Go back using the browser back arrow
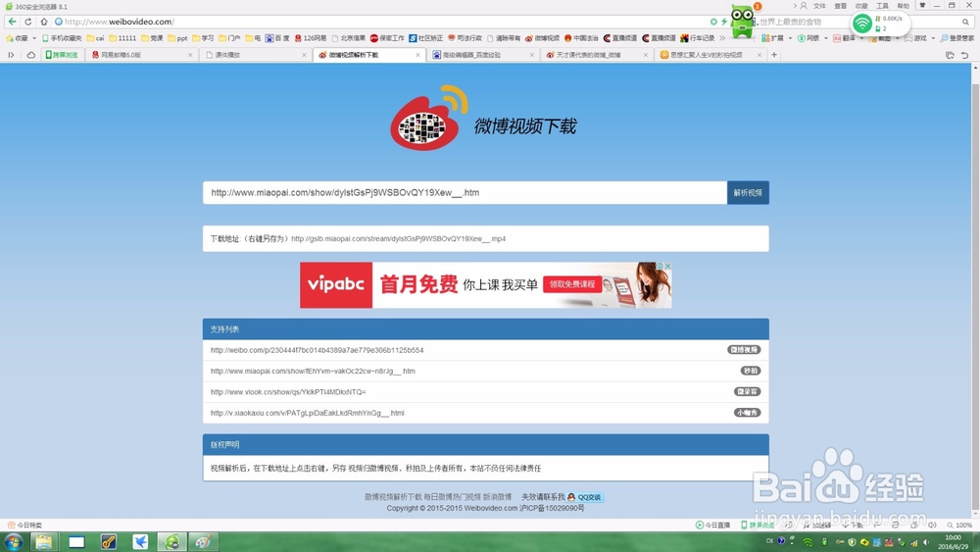Screen dimensions: 980x552 (12, 22)
